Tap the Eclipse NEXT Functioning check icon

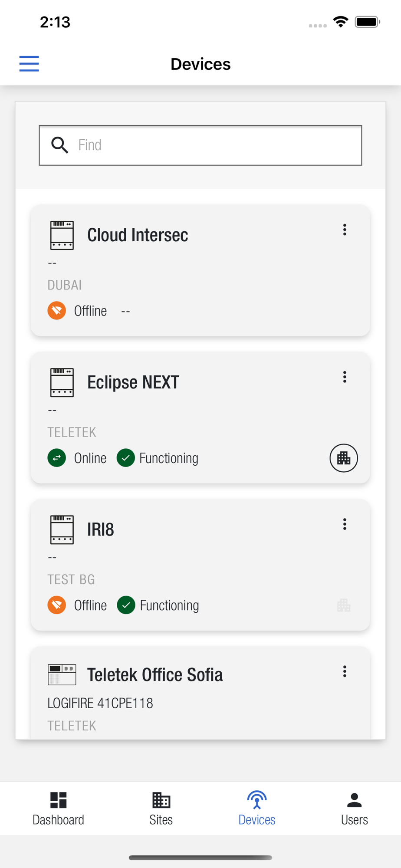click(126, 458)
